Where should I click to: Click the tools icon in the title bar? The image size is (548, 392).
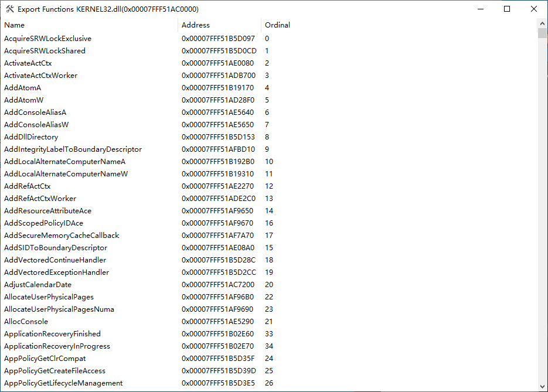click(x=10, y=9)
